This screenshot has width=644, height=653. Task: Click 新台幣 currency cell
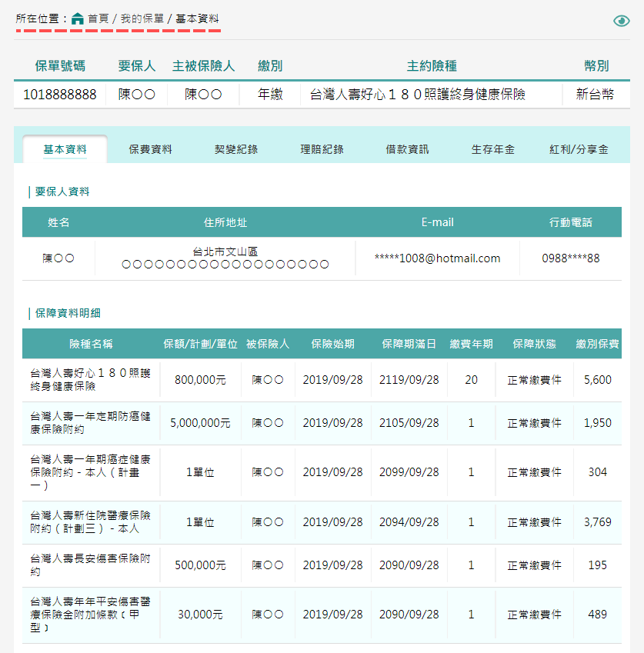pos(595,95)
